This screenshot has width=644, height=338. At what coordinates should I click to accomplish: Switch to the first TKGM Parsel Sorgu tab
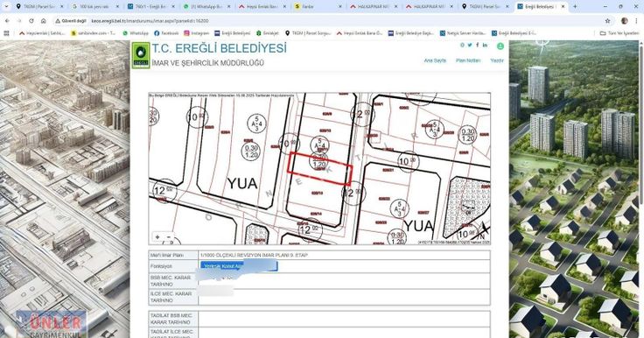40,7
